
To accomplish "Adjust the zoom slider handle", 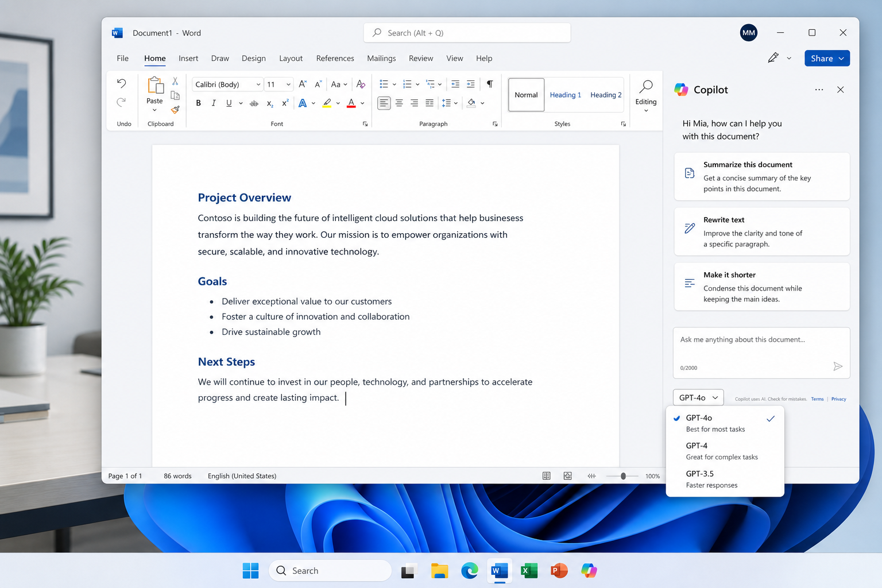I will tap(623, 476).
